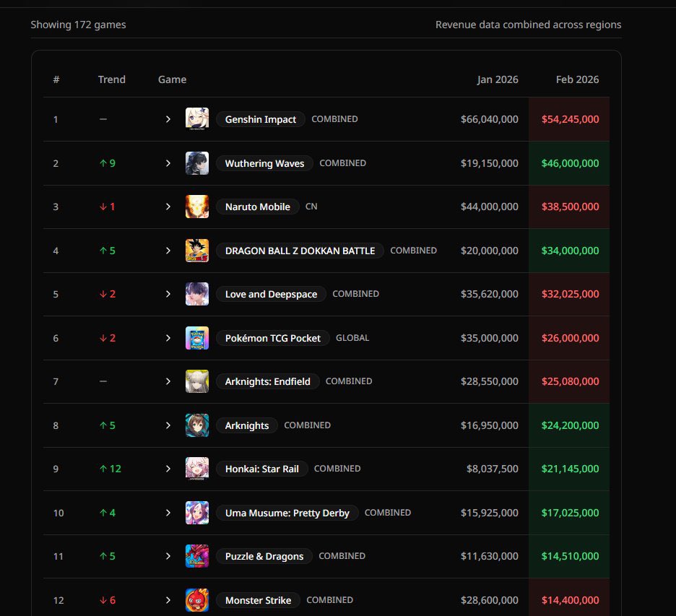Screen dimensions: 676x616
Task: Click the GLOBAL region label for Pokémon TCG
Action: click(352, 338)
